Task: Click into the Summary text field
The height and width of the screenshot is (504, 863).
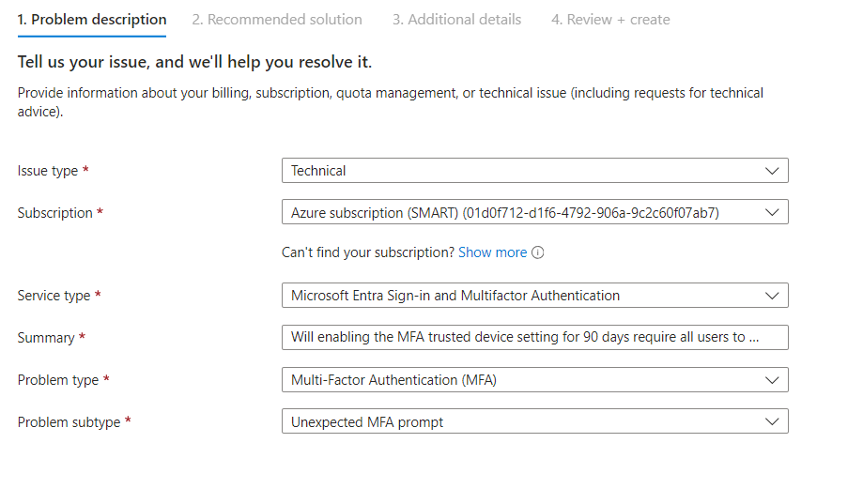Action: pyautogui.click(x=535, y=337)
